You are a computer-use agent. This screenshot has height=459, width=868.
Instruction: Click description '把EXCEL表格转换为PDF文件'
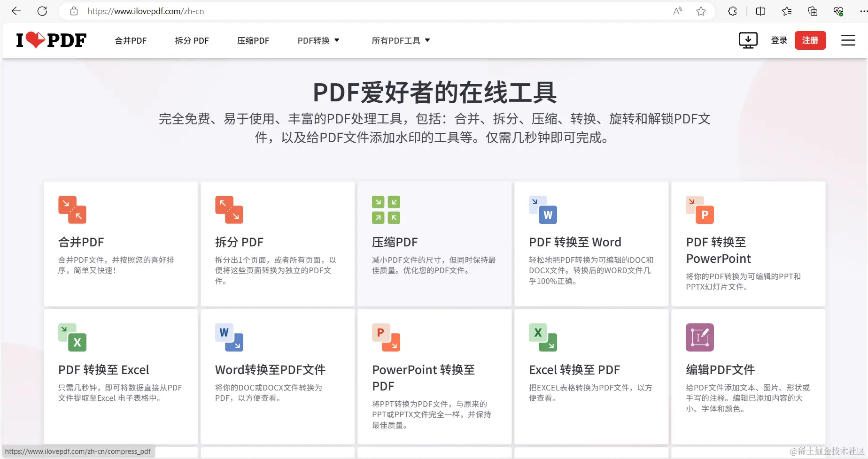click(x=590, y=393)
